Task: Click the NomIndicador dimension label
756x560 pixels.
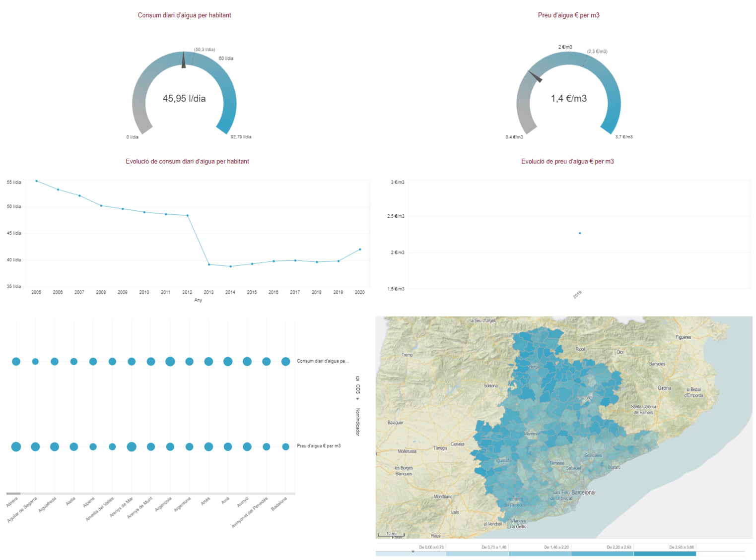Action: [x=357, y=422]
